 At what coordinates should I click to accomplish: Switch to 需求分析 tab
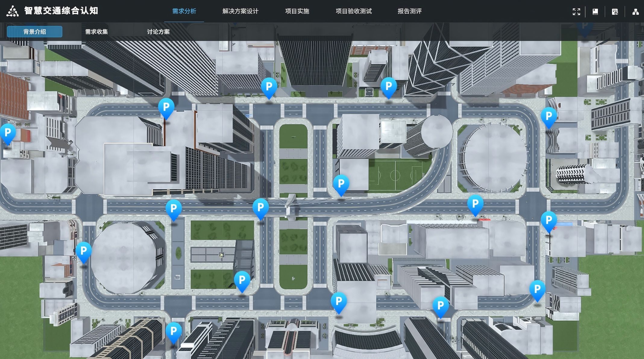pos(184,11)
